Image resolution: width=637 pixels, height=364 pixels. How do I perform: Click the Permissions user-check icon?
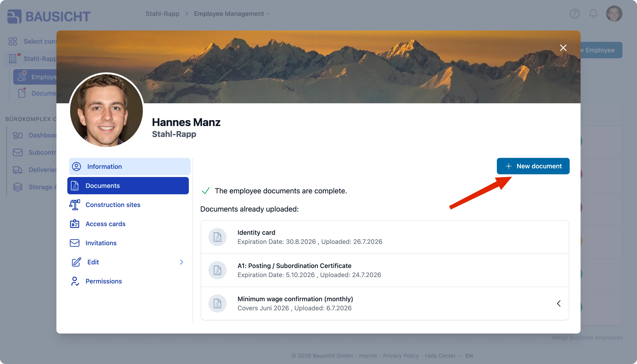tap(75, 281)
